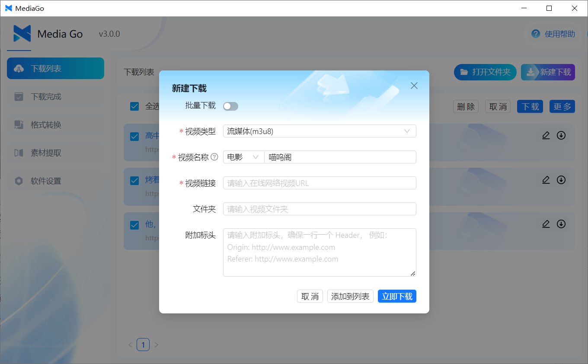This screenshot has height=364, width=588.
Task: Select 下载完成 in the sidebar
Action: (x=55, y=96)
